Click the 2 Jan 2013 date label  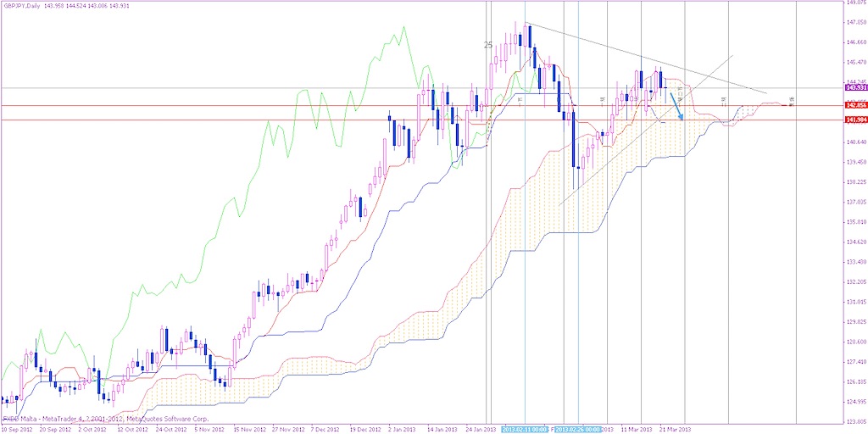(403, 430)
